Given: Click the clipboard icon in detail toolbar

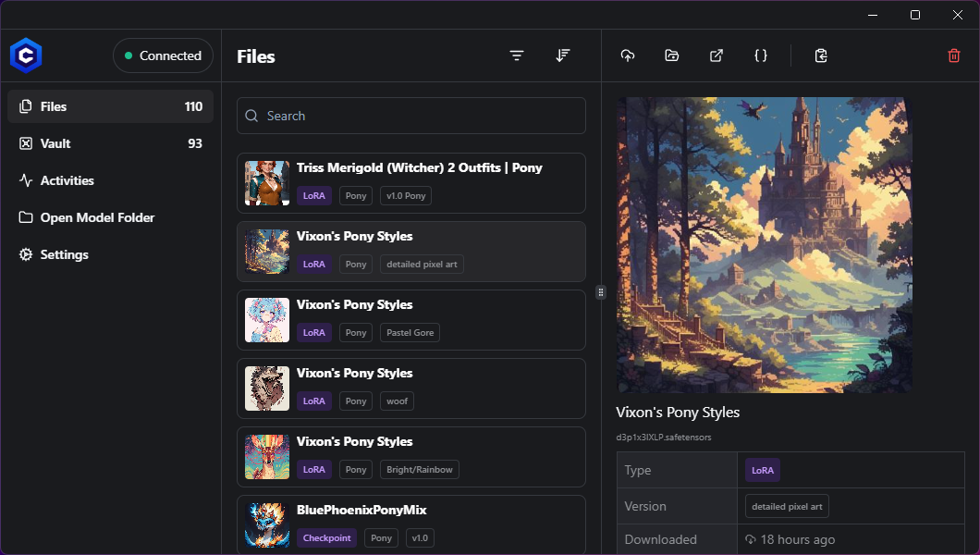Looking at the screenshot, I should pyautogui.click(x=821, y=55).
